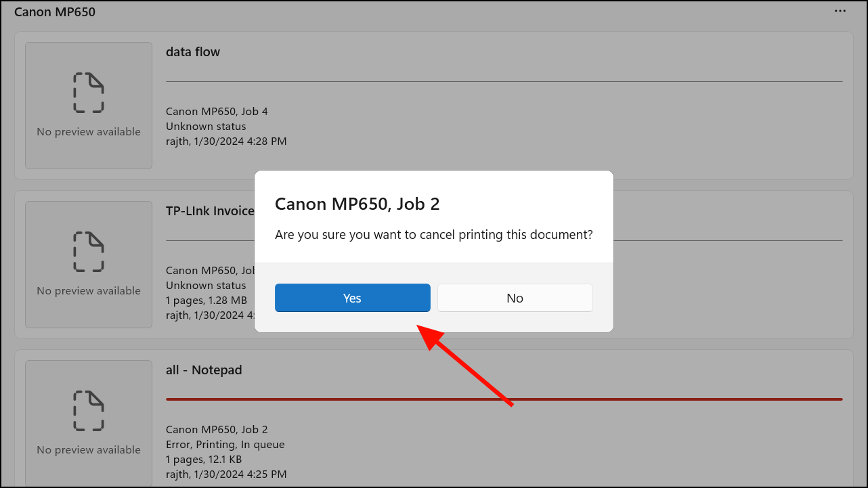Screen dimensions: 868x488
Task: Click the Canon MP650, Job 4 text
Action: (217, 111)
